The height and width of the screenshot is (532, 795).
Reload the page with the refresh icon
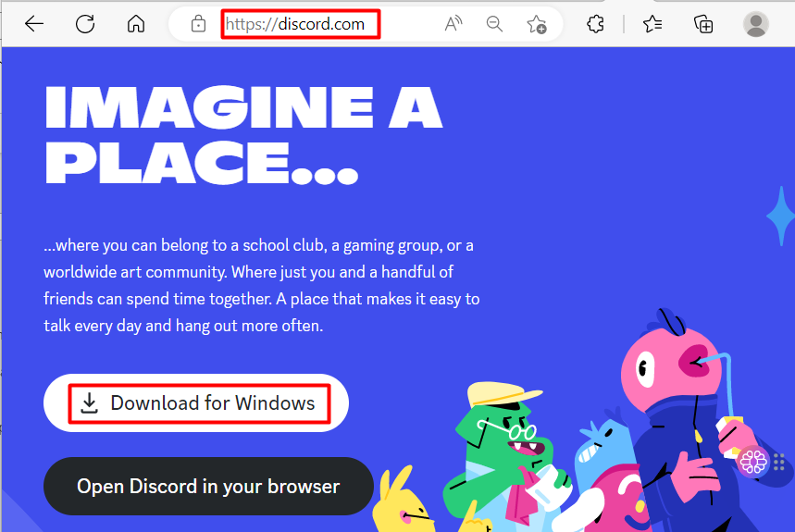84,24
